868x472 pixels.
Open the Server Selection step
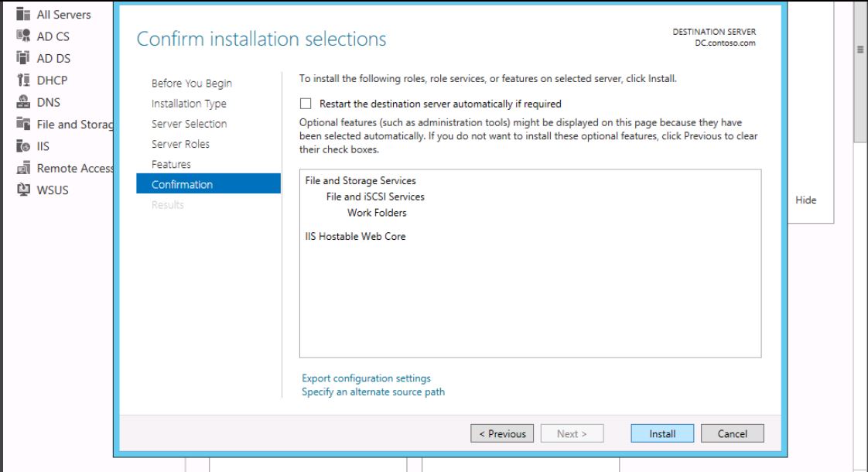[x=189, y=124]
